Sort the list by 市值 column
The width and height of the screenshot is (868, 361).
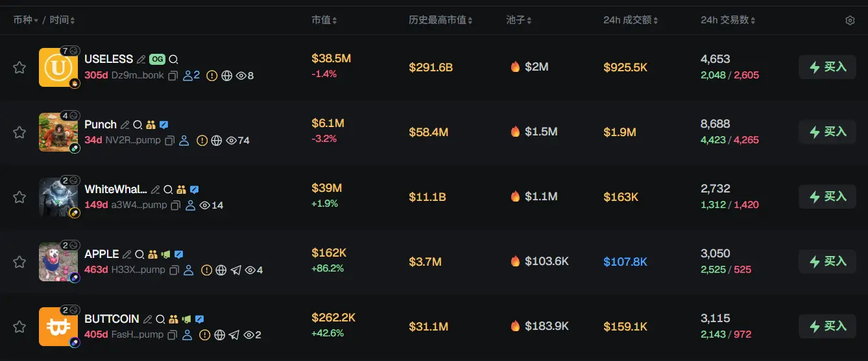point(324,21)
